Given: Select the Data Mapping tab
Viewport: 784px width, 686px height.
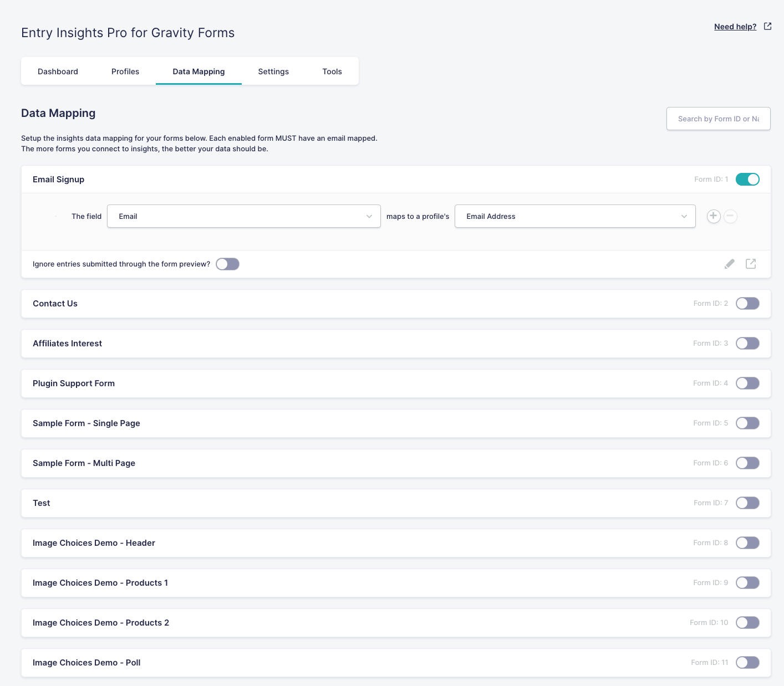Looking at the screenshot, I should point(198,71).
